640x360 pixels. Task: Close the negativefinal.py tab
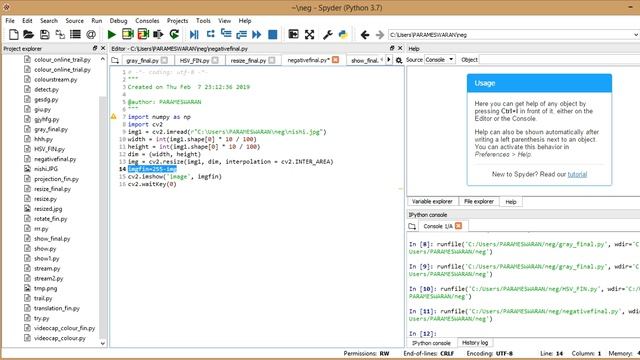coord(336,60)
